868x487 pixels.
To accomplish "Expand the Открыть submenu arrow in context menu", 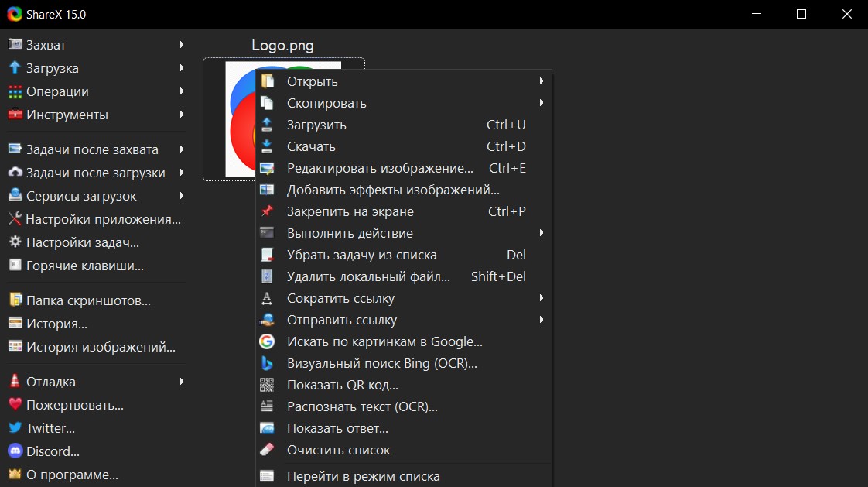I will pyautogui.click(x=542, y=81).
